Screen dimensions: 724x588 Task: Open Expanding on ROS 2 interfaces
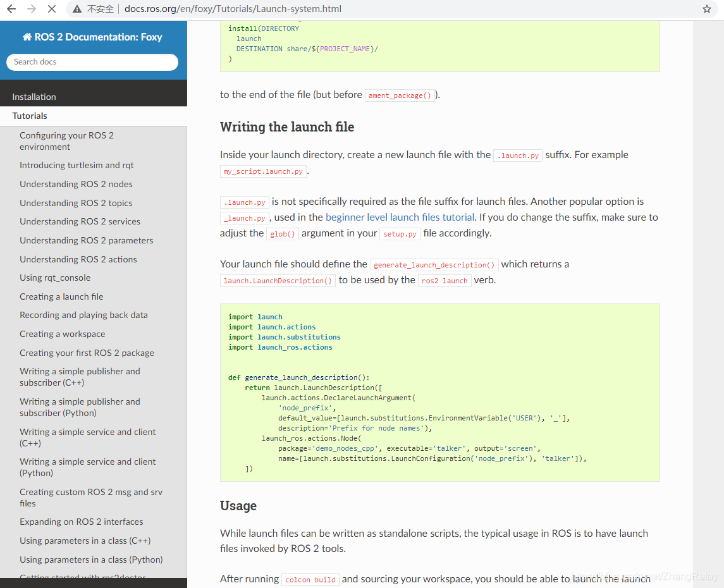tap(82, 522)
